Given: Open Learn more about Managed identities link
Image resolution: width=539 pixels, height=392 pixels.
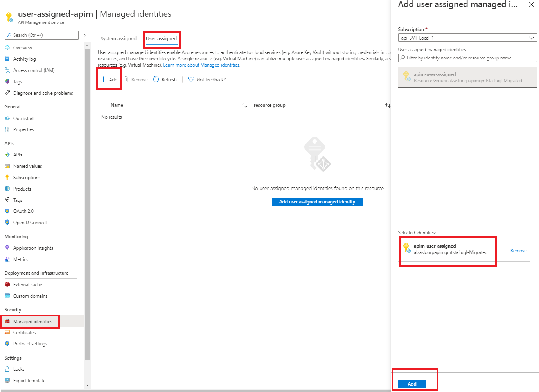Looking at the screenshot, I should click(x=201, y=65).
